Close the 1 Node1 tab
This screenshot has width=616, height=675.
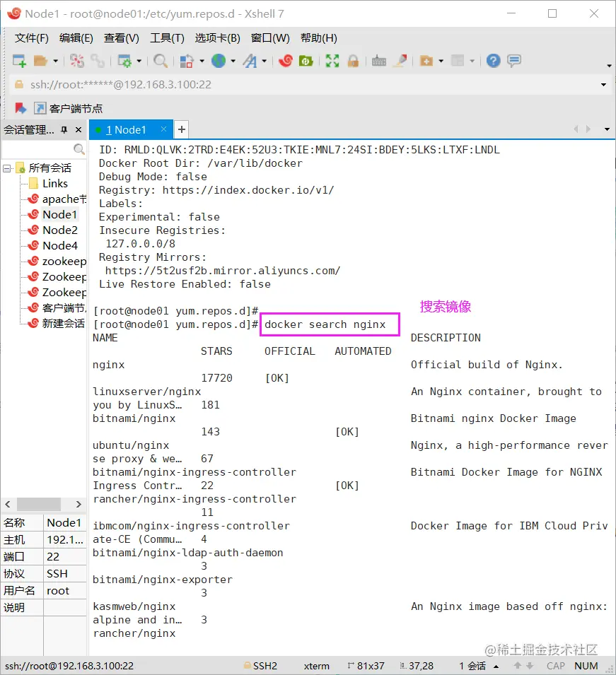(163, 129)
